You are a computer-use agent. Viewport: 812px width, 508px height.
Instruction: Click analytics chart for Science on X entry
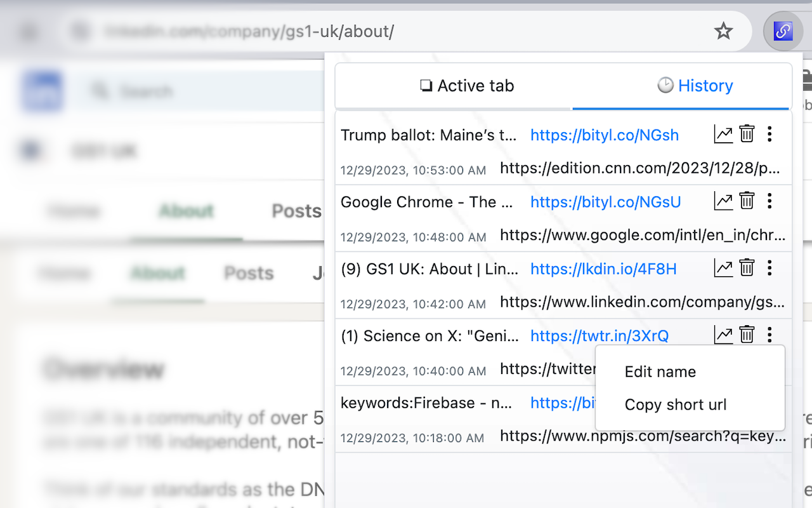coord(723,335)
